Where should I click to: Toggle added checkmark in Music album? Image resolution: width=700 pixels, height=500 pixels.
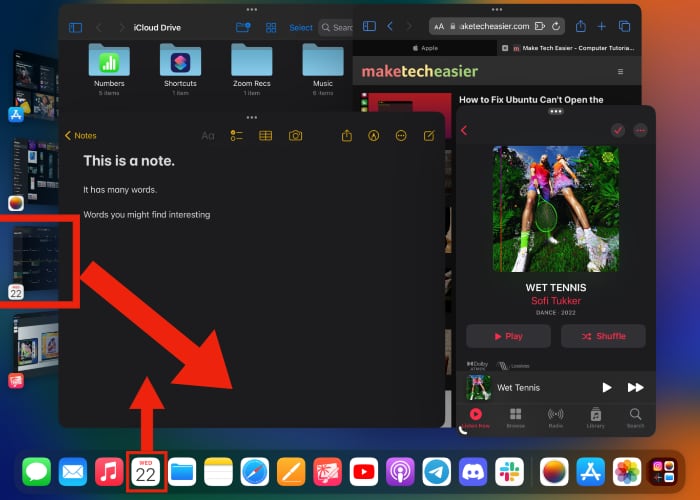[x=618, y=130]
